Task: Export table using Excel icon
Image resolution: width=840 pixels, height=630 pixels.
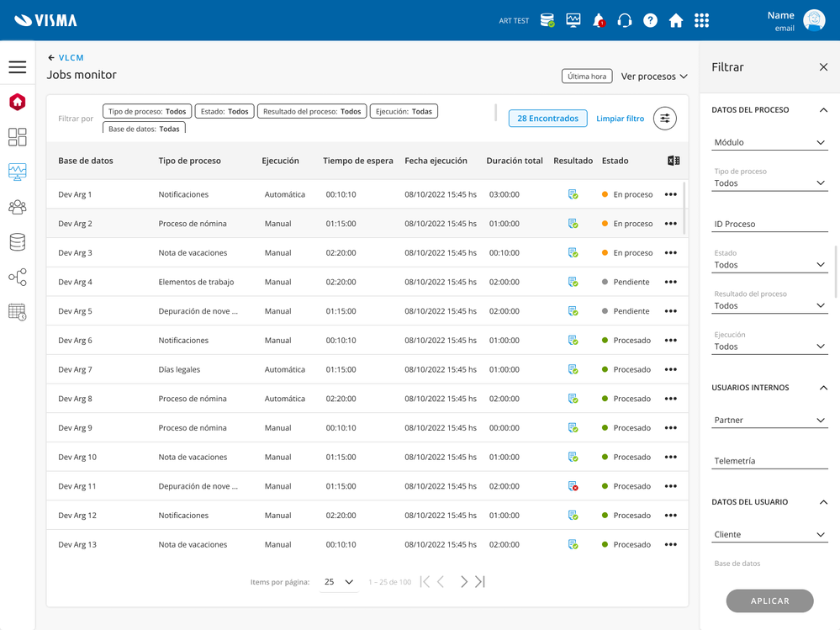Action: coord(674,161)
